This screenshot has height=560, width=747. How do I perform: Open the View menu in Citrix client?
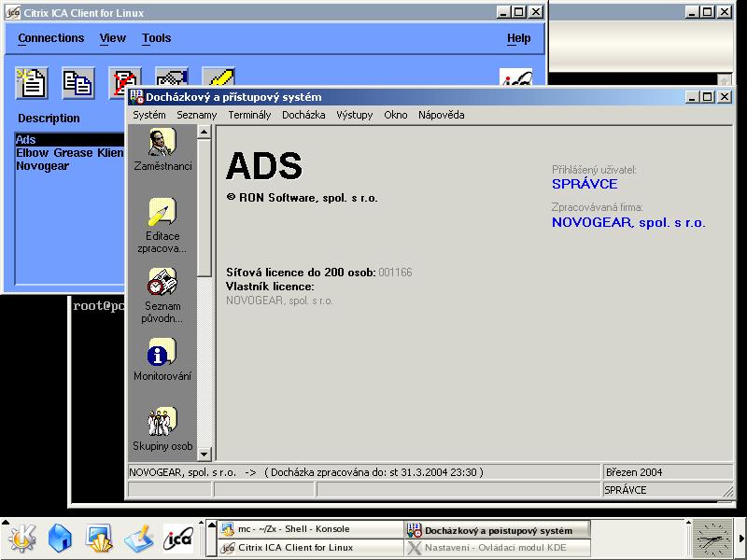pyautogui.click(x=113, y=38)
